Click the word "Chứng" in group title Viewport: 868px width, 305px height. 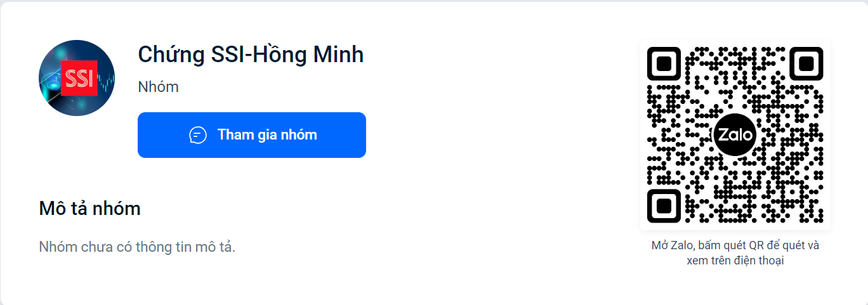click(x=170, y=55)
